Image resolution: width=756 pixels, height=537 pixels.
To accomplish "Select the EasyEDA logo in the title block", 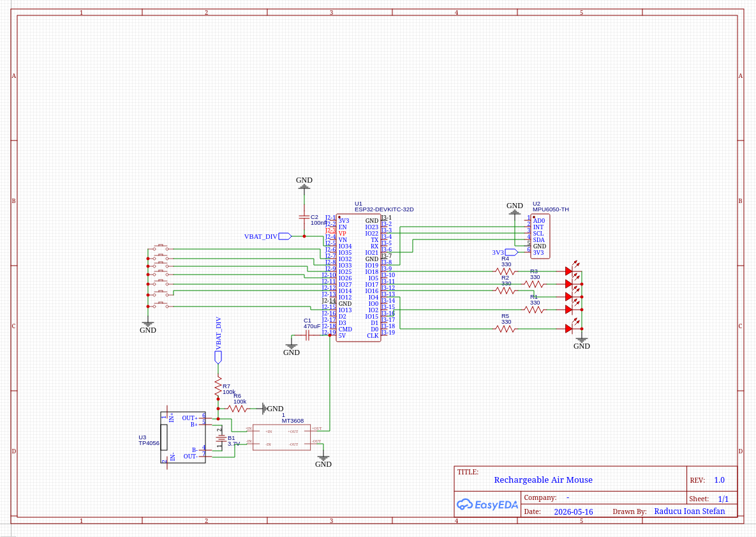I will click(487, 504).
